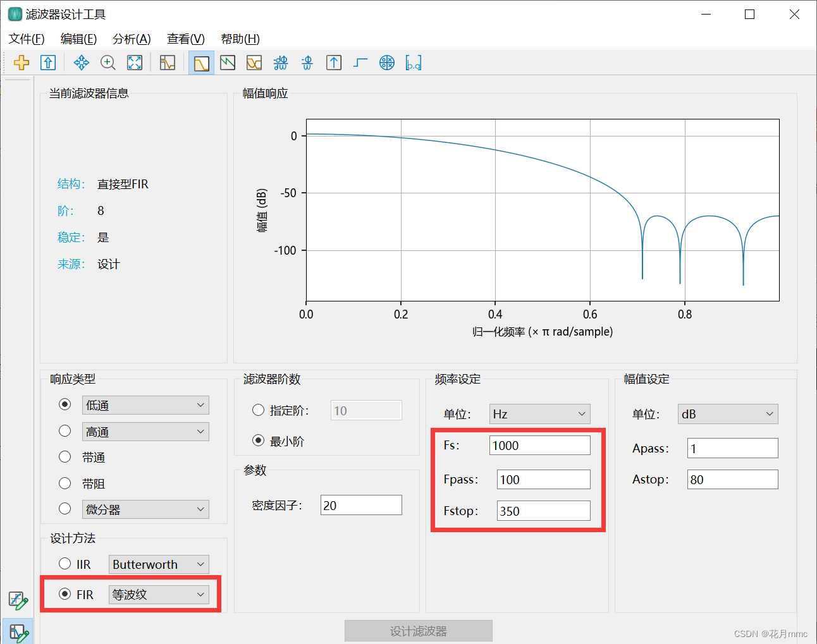Click the Fpass input field
Screen dimensions: 817x644
(544, 479)
